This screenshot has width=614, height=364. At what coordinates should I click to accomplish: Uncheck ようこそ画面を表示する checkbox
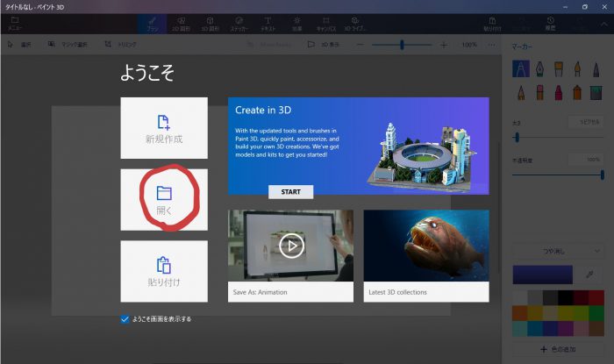(x=125, y=319)
